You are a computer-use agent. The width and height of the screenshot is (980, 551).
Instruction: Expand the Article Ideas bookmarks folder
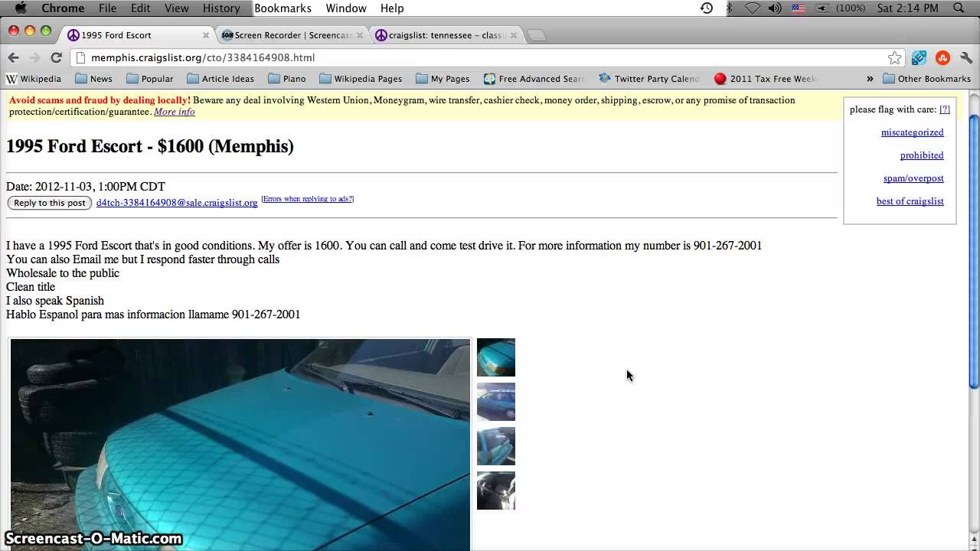(x=220, y=79)
